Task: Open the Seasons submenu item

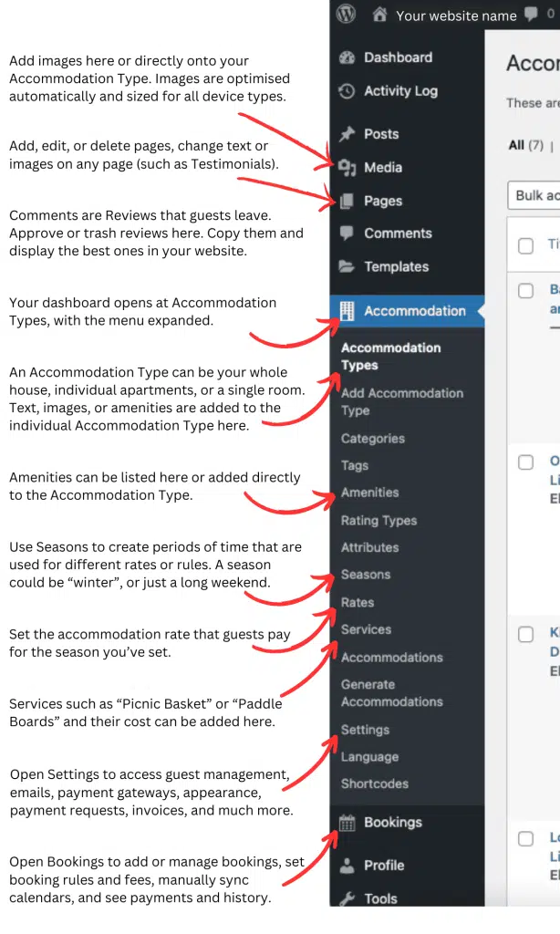Action: 365,575
